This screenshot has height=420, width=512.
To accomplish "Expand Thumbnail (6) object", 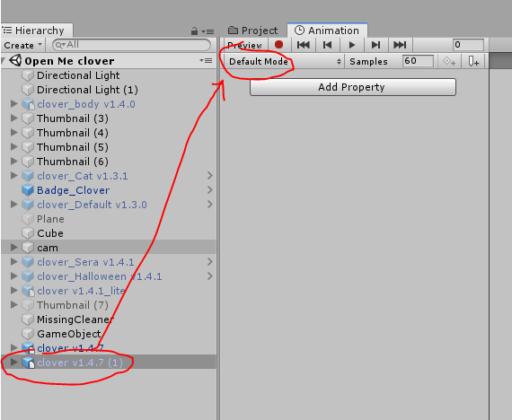I will click(14, 162).
